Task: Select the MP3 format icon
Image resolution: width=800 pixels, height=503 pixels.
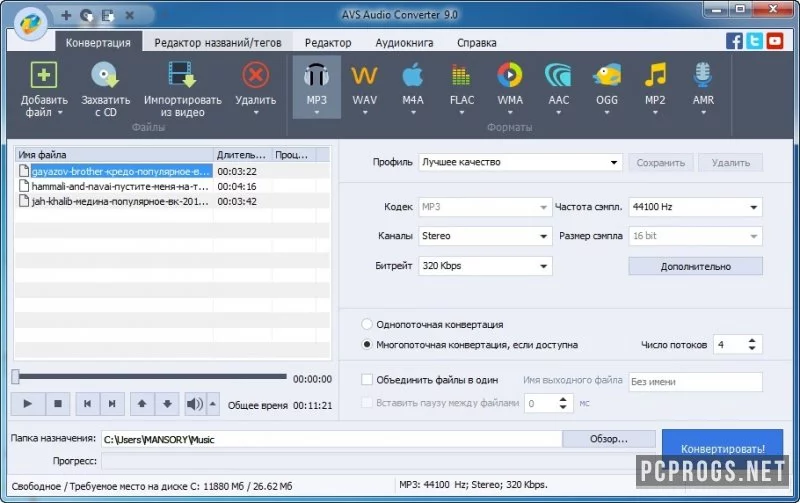Action: pos(316,76)
